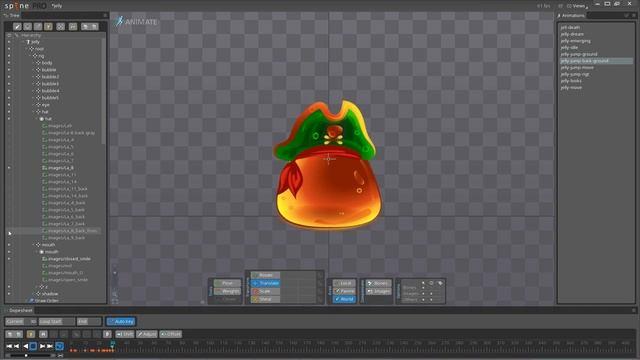Click the Loop Start input field
Viewport: 640px width, 360px height.
tap(57, 321)
